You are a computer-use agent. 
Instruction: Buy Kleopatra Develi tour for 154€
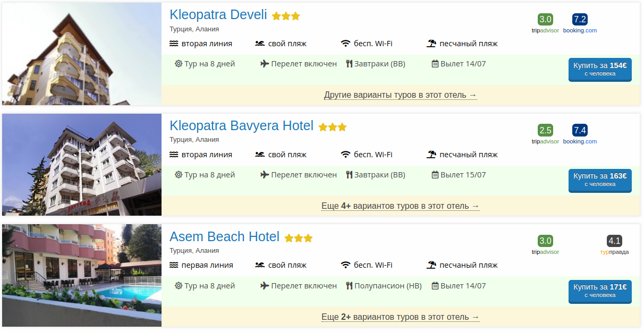tap(600, 70)
